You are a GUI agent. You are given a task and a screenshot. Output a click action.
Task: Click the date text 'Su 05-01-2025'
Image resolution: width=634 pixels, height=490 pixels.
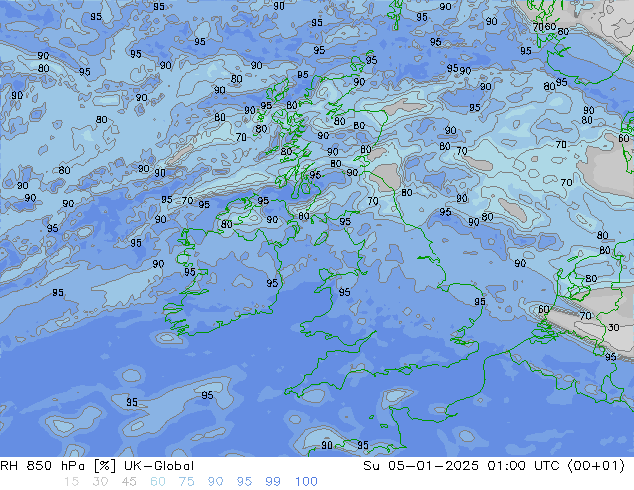click(421, 466)
